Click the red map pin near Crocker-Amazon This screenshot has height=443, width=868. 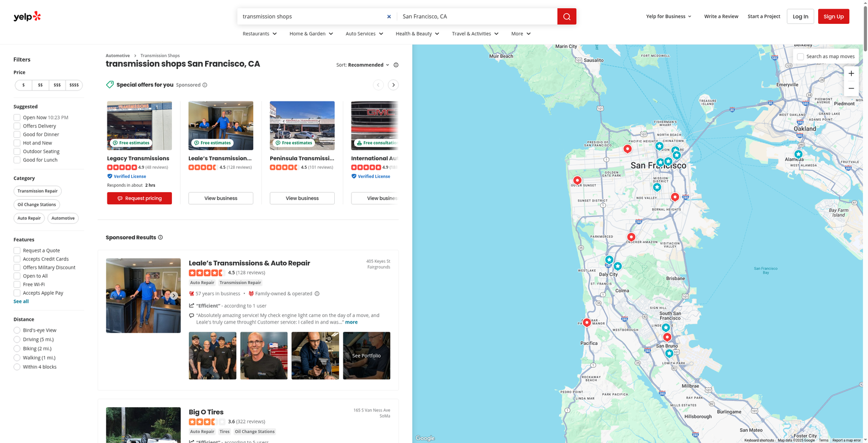pyautogui.click(x=631, y=237)
